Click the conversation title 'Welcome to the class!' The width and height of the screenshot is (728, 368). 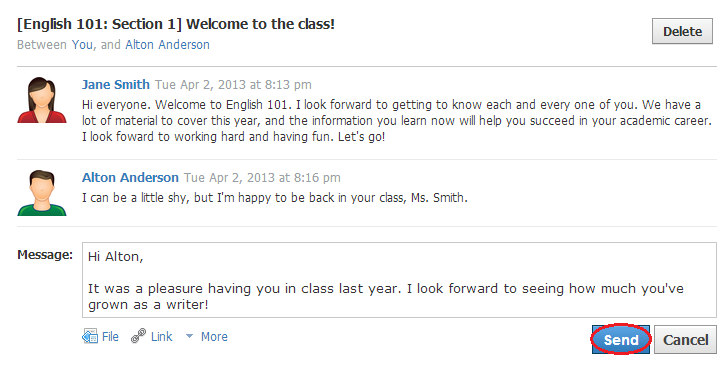[260, 24]
